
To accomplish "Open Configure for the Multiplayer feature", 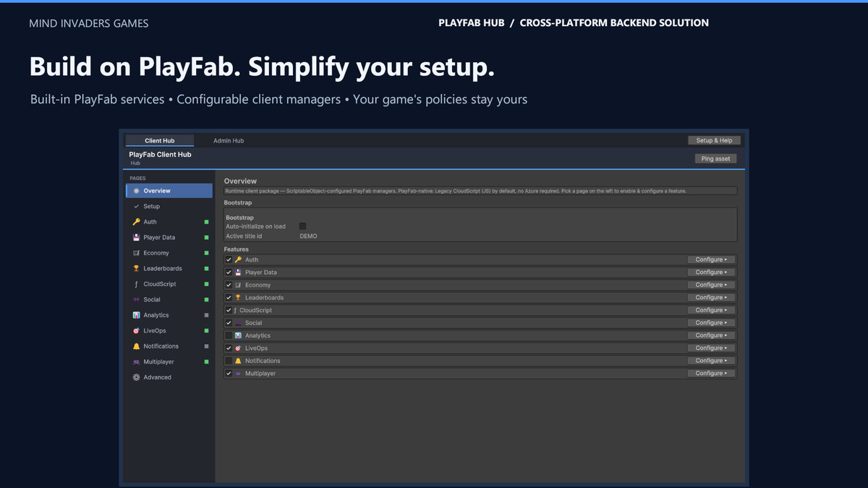I will pyautogui.click(x=711, y=374).
